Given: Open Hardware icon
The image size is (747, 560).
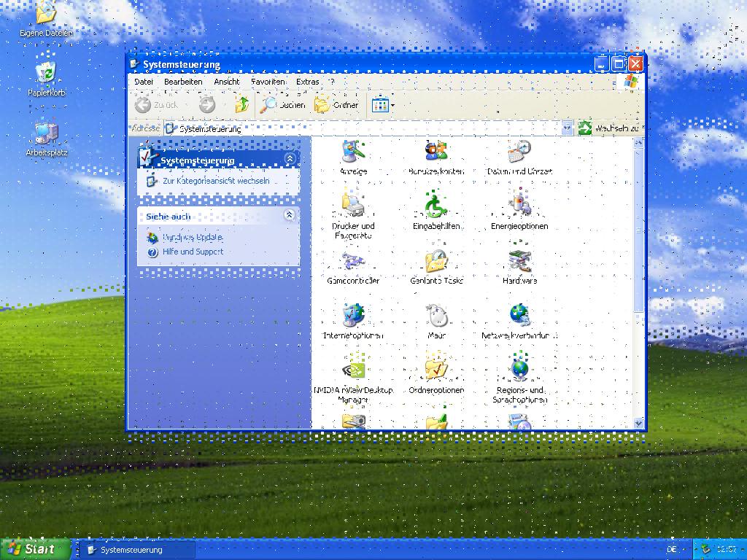Looking at the screenshot, I should (x=519, y=268).
